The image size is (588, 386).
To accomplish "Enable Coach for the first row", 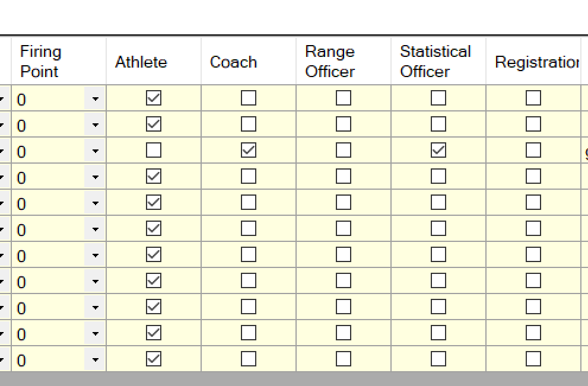I will pyautogui.click(x=247, y=97).
